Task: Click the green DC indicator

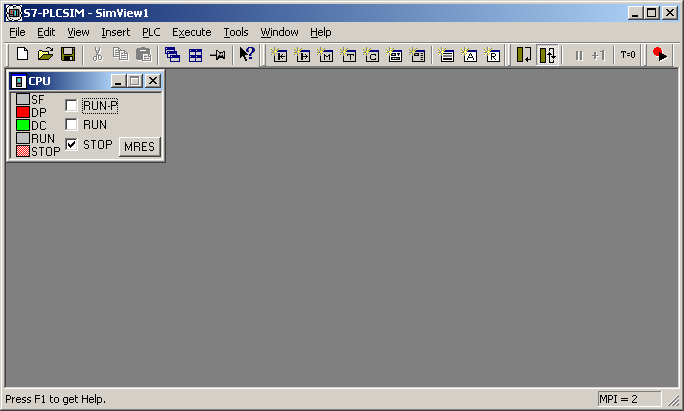Action: click(23, 125)
